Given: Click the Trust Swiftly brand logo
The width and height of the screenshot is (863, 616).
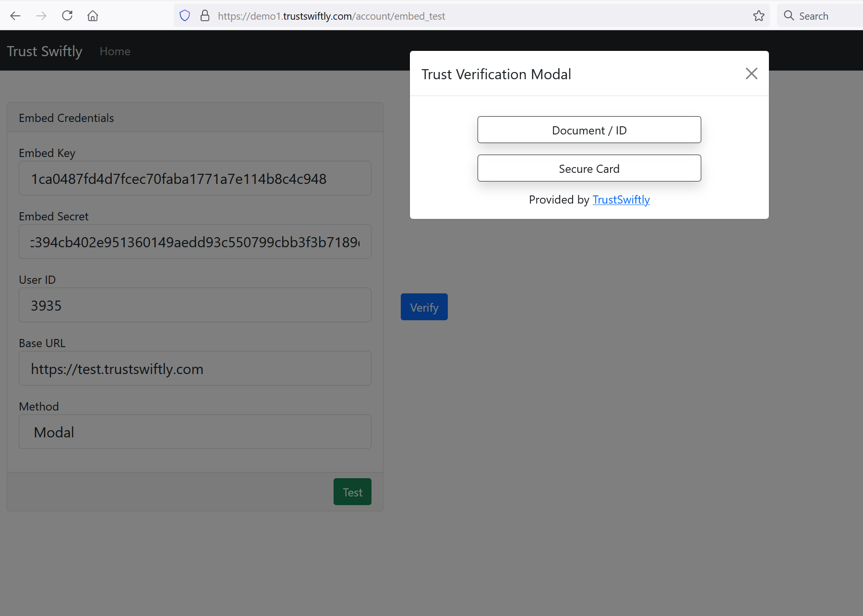Looking at the screenshot, I should point(45,51).
